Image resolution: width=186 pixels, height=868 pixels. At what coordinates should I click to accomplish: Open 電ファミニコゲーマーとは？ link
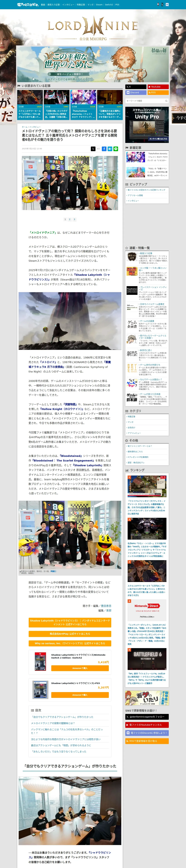pyautogui.click(x=139, y=446)
